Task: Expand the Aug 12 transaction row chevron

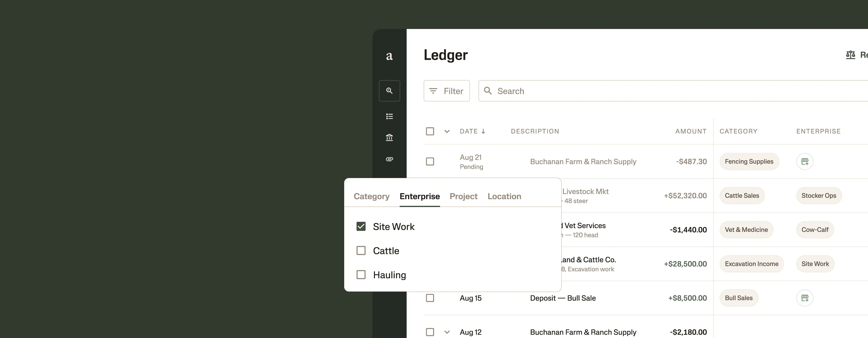Action: (x=447, y=332)
